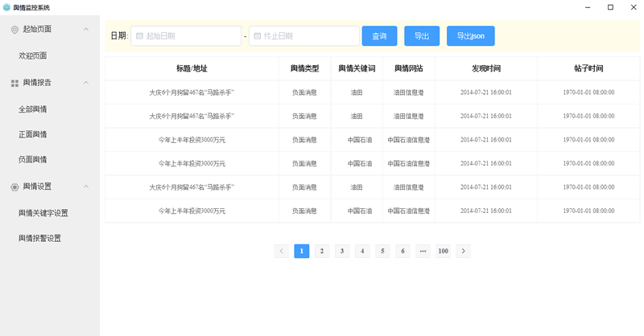Select page 3 in pagination
Image resolution: width=644 pixels, height=336 pixels.
click(342, 251)
